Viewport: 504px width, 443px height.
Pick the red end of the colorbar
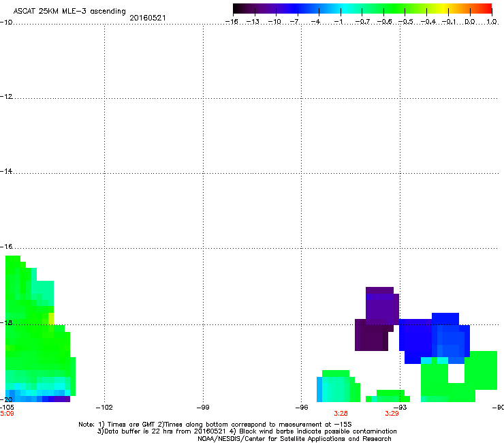(487, 9)
